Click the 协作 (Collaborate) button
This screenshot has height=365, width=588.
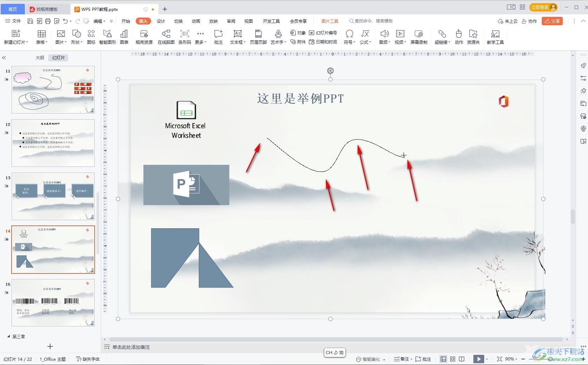529,21
